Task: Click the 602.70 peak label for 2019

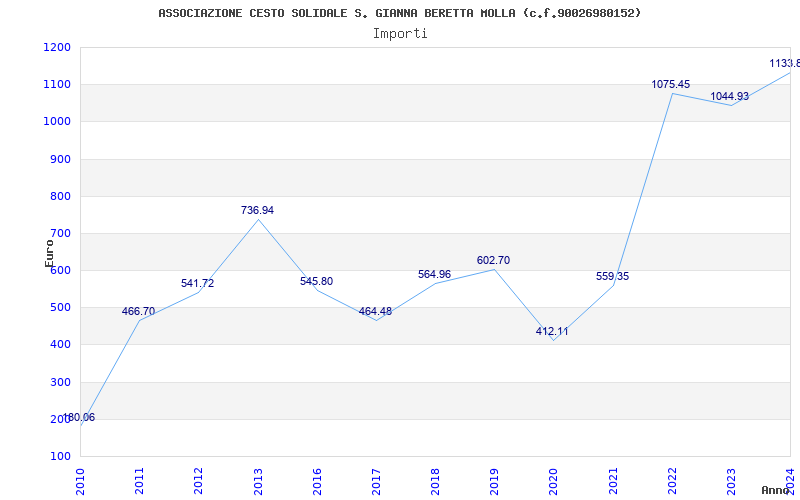Action: click(x=493, y=260)
